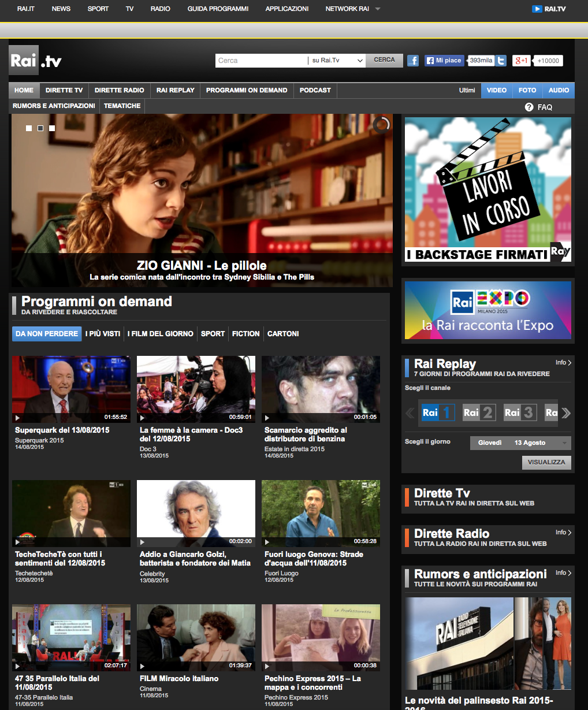Open Rumors e anticipazioni Info link
The height and width of the screenshot is (710, 588).
tap(564, 573)
